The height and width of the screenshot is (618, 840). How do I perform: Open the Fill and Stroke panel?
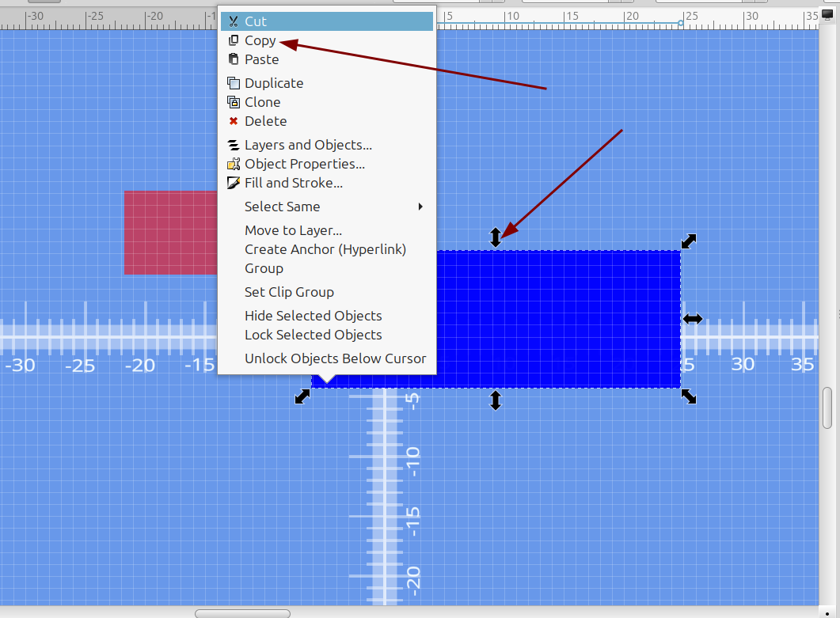click(293, 183)
